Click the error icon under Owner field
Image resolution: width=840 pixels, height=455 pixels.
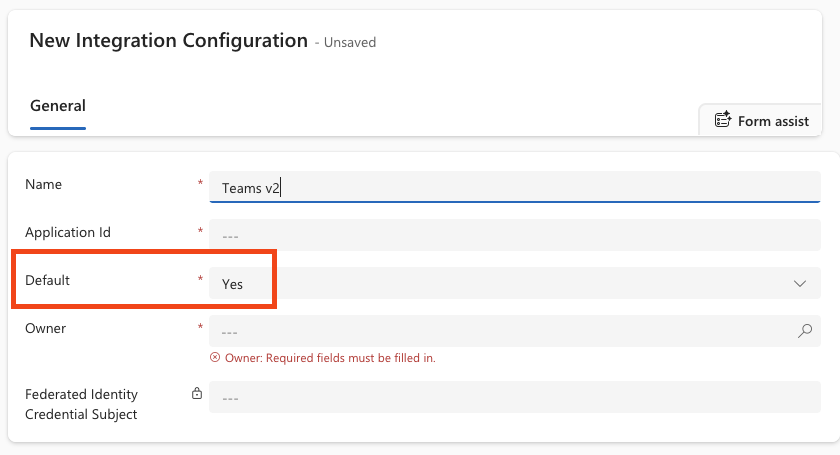[x=215, y=357]
